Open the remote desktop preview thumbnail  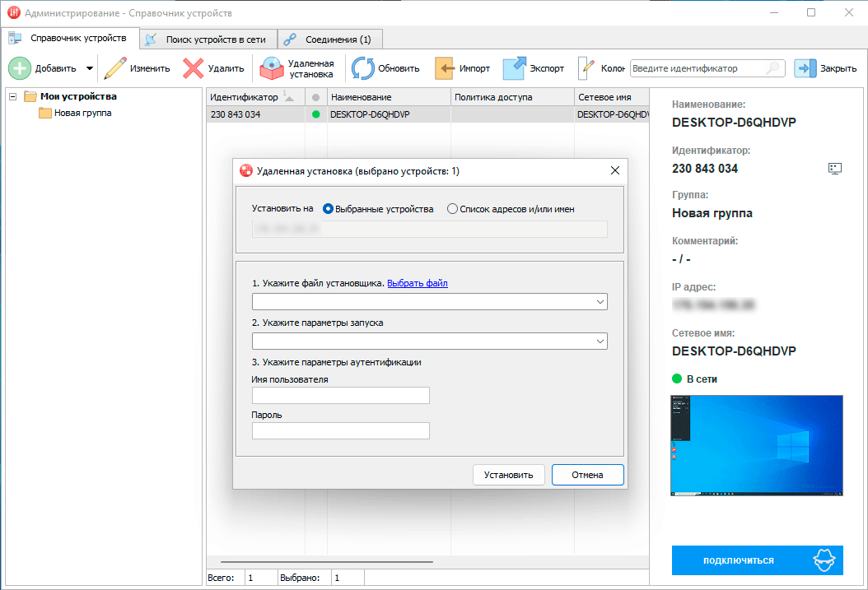757,445
